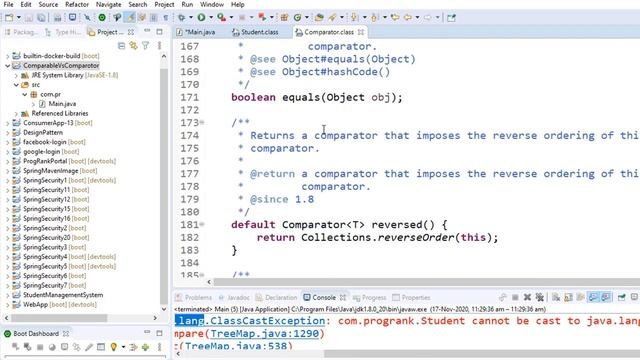Collapse the ComparableVsComparator project node

pyautogui.click(x=7, y=66)
